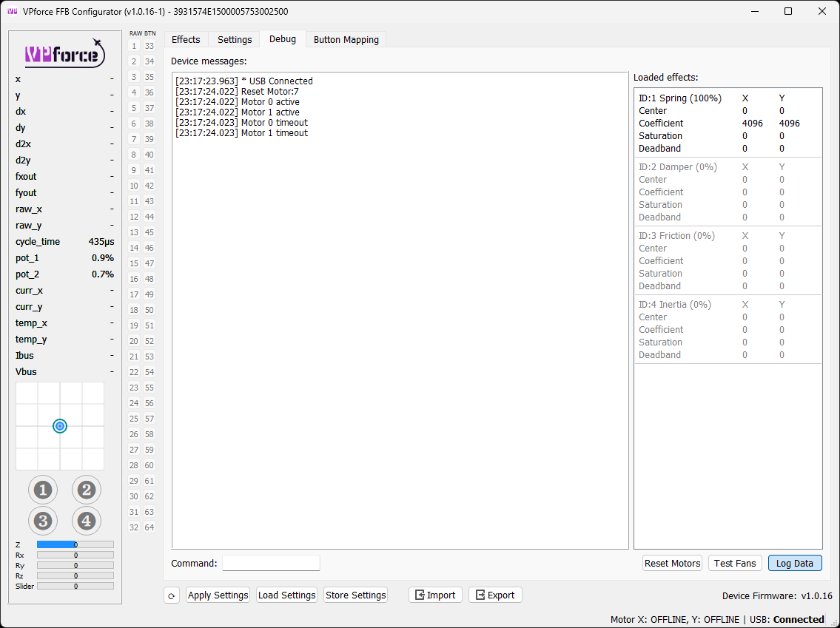
Task: Open the Button Mapping tab
Action: point(346,40)
